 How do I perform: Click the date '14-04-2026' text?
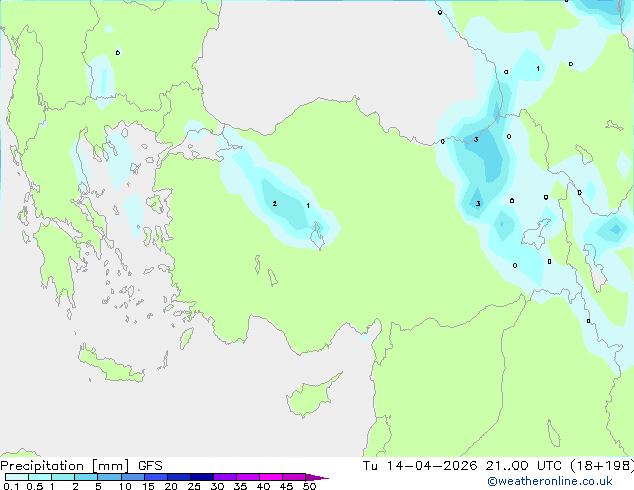click(x=431, y=466)
